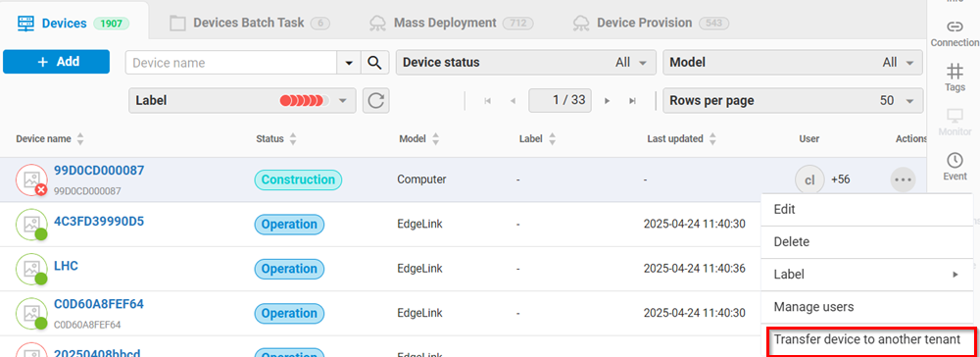Click the 'cl' user avatar
This screenshot has width=980, height=357.
coord(810,180)
